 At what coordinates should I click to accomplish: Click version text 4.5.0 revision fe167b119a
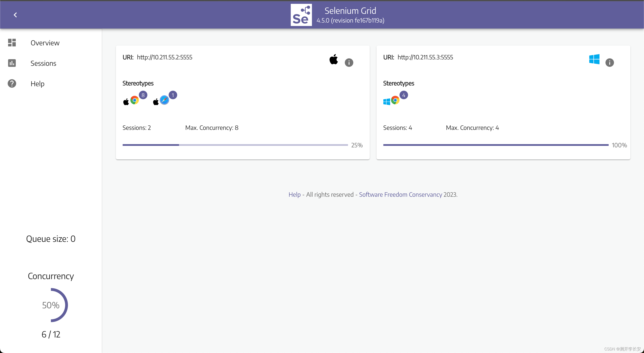[x=350, y=20]
